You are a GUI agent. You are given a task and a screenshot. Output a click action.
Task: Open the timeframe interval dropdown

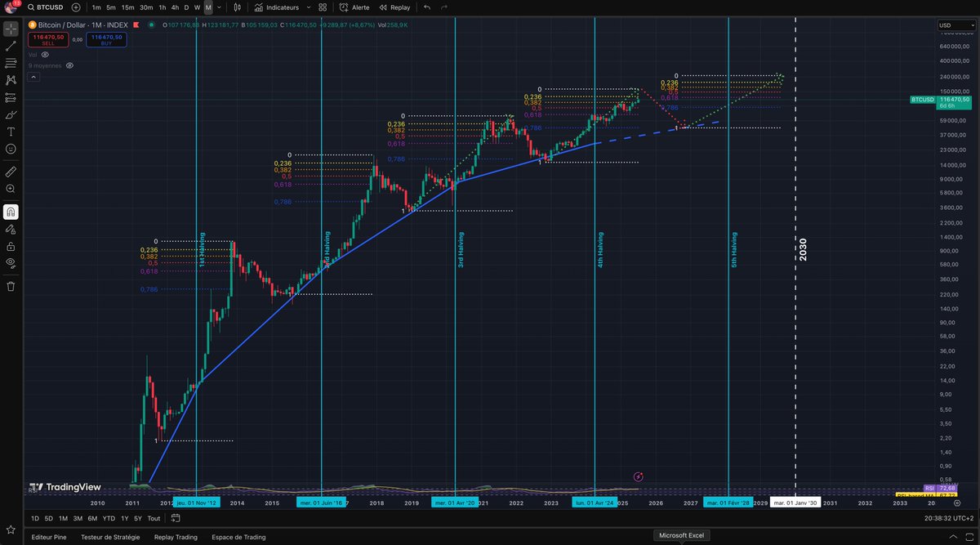[x=217, y=7]
